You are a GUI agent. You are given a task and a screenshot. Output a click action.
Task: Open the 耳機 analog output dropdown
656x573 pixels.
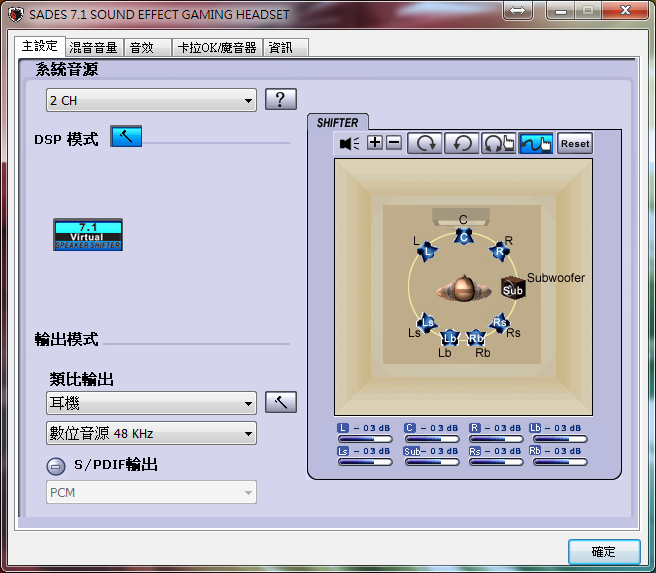[x=151, y=403]
